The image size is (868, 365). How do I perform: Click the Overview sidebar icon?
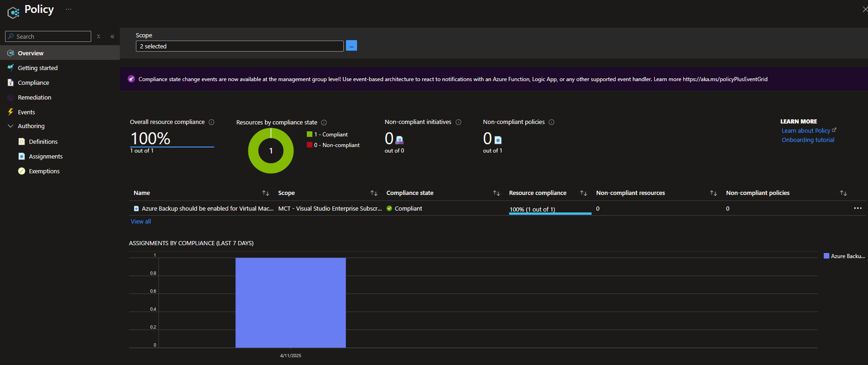[x=11, y=53]
